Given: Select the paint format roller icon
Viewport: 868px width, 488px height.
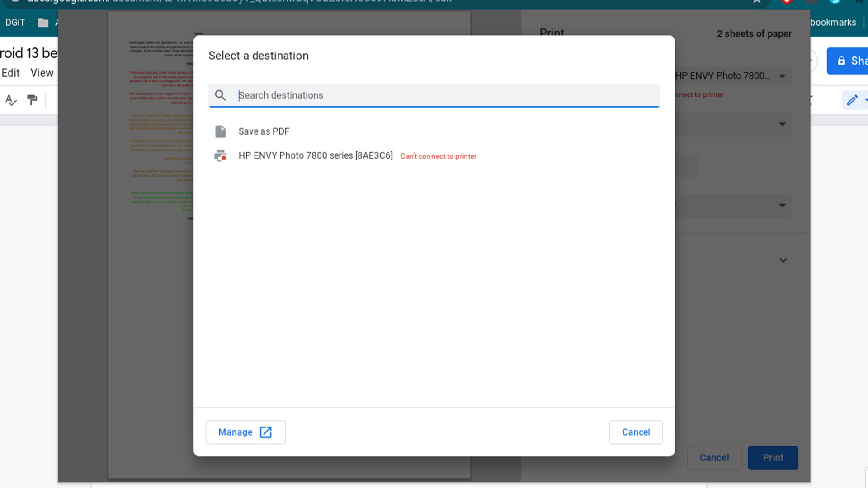Looking at the screenshot, I should pyautogui.click(x=32, y=100).
